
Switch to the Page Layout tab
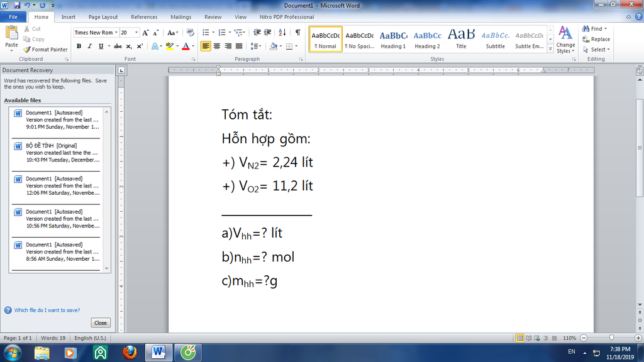coord(103,17)
